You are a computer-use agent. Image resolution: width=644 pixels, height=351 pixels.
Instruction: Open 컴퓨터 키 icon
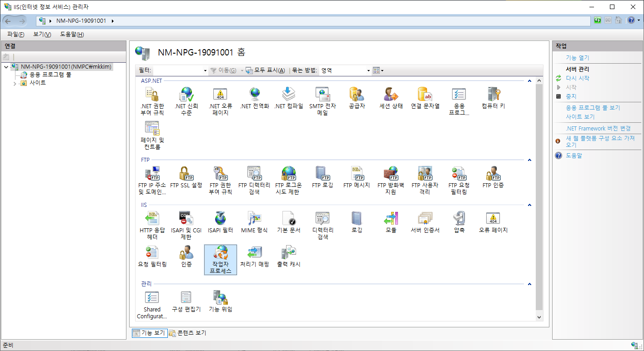pos(493,99)
